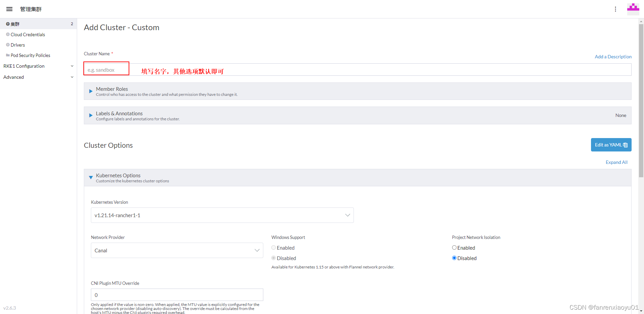Image resolution: width=644 pixels, height=314 pixels.
Task: Click the Edit as YAML button
Action: pos(611,145)
